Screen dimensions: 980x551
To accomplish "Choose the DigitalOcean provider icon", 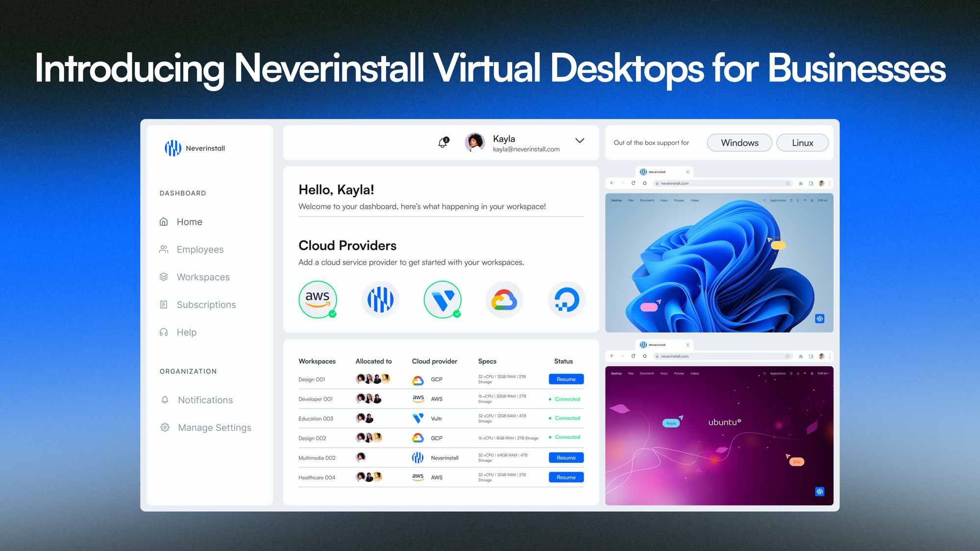I will (566, 299).
